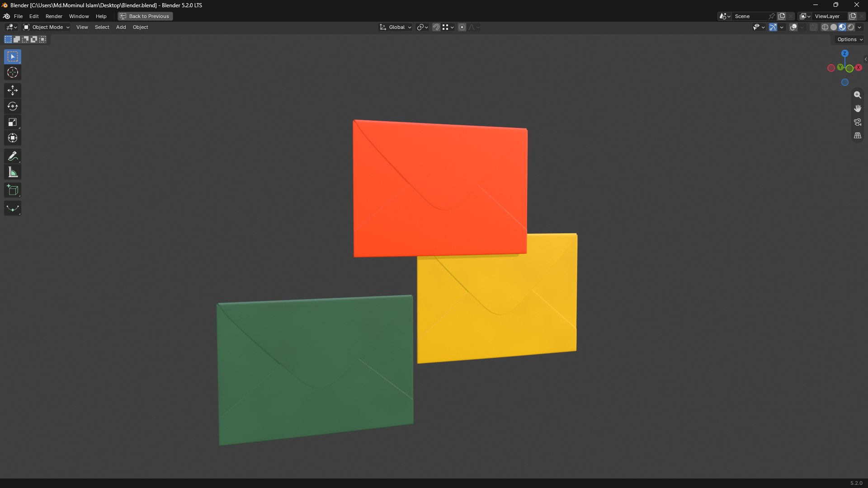The image size is (868, 488).
Task: Click the add ViewLayer icon
Action: (853, 16)
